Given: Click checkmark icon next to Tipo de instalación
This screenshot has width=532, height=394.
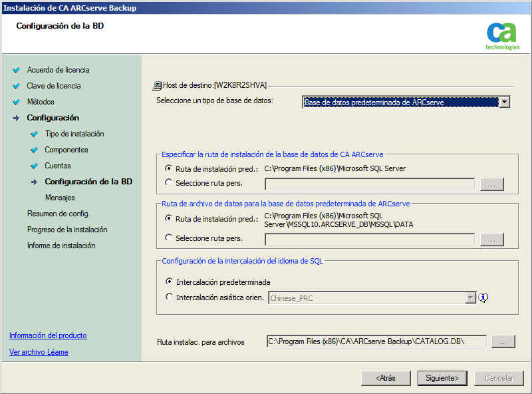Looking at the screenshot, I should click(x=35, y=134).
